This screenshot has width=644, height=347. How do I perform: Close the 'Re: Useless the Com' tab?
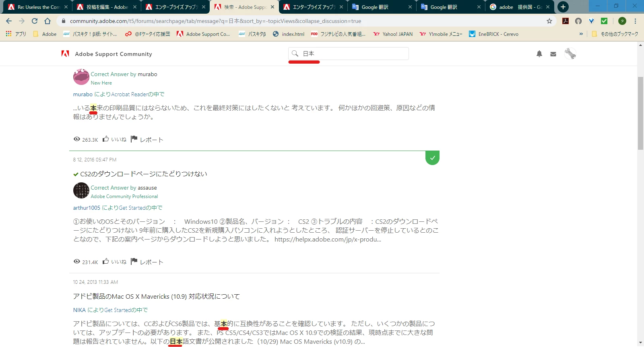click(65, 7)
